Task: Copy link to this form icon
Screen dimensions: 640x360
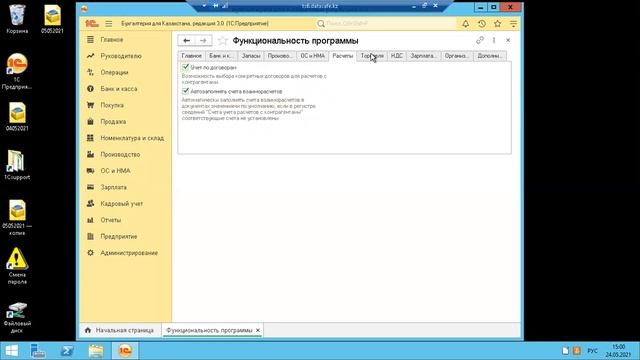Action: 480,40
